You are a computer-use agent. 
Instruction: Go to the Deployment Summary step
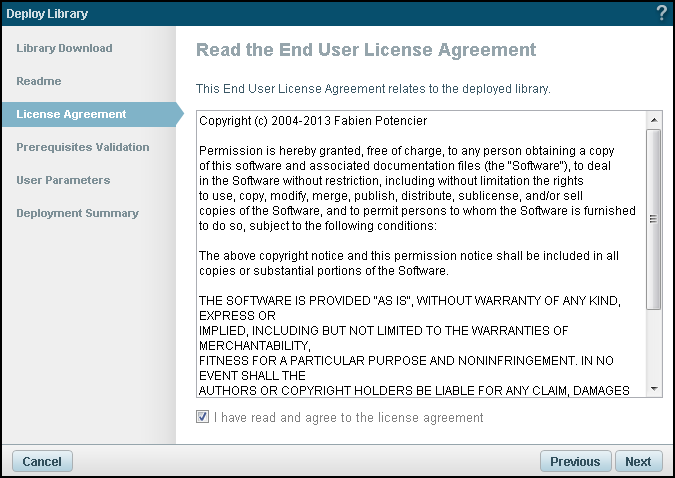click(77, 213)
